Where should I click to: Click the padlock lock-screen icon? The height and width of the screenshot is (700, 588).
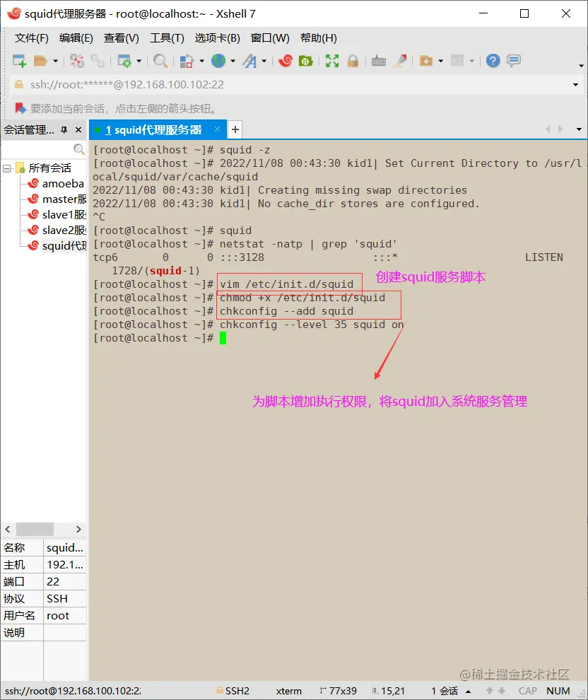(x=353, y=61)
